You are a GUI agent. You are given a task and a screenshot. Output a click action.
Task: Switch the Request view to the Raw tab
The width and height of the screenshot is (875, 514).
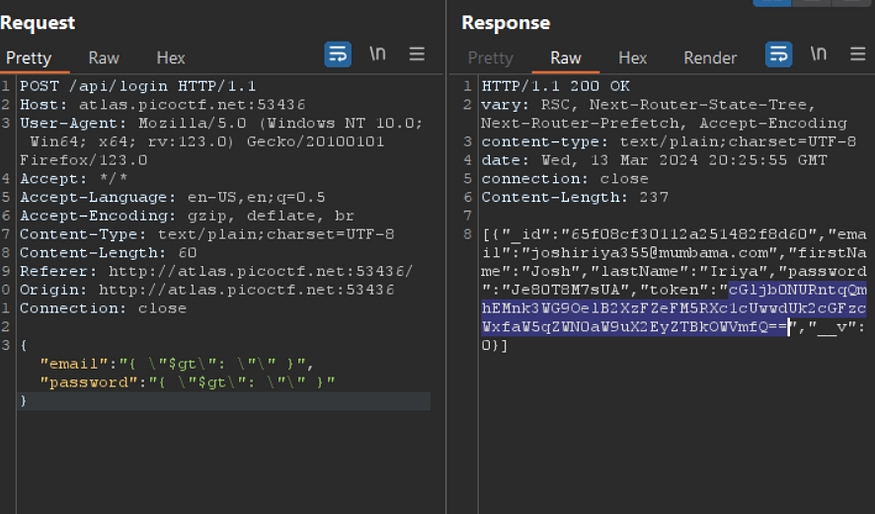coord(103,58)
